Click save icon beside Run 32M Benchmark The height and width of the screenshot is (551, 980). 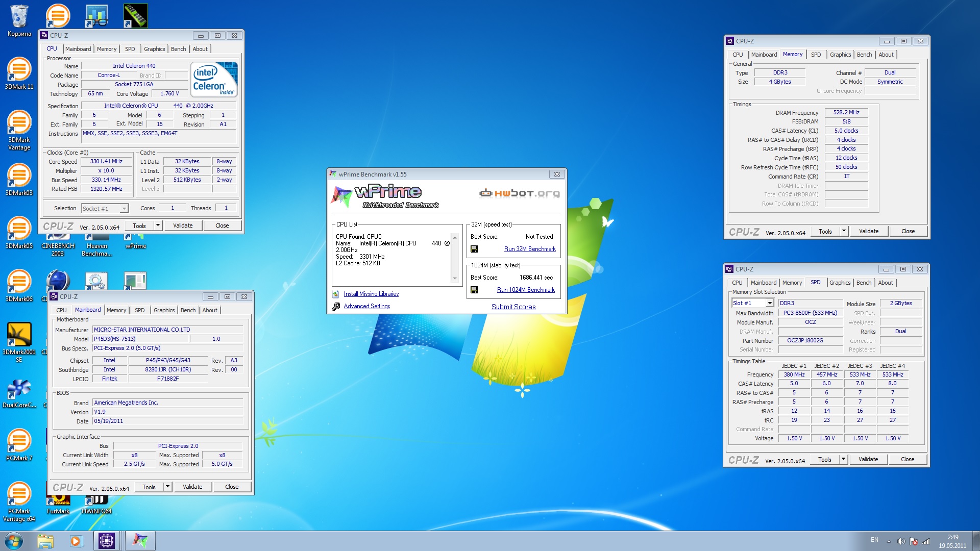click(x=474, y=249)
